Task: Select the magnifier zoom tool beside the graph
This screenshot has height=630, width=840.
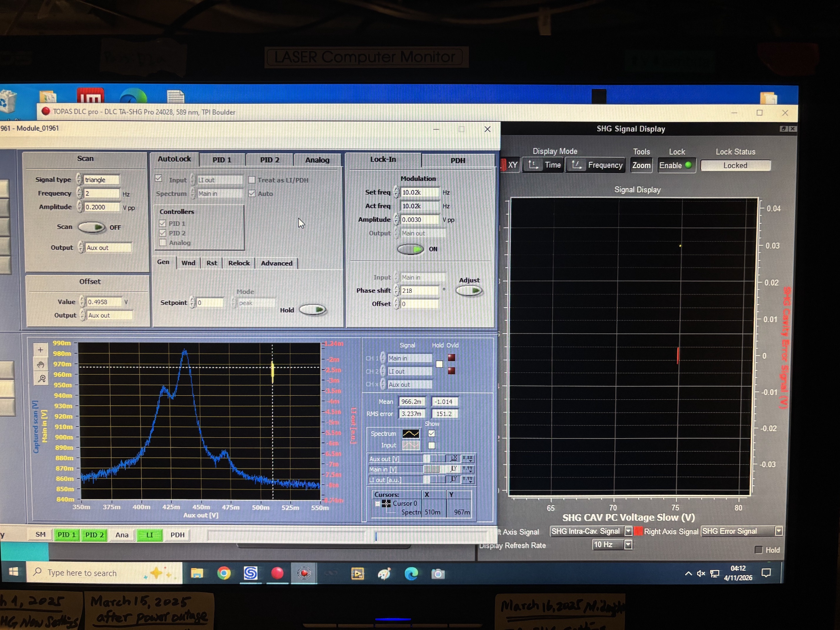Action: click(41, 379)
